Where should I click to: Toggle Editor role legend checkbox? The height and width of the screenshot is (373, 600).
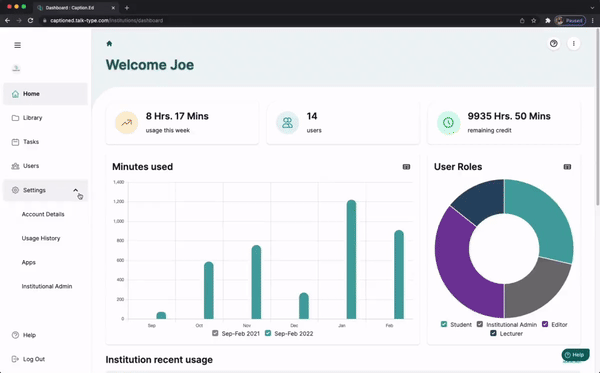pyautogui.click(x=545, y=324)
